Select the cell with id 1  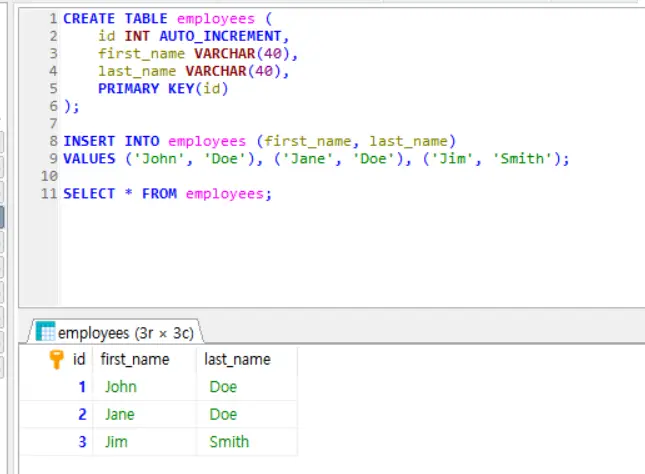56,387
